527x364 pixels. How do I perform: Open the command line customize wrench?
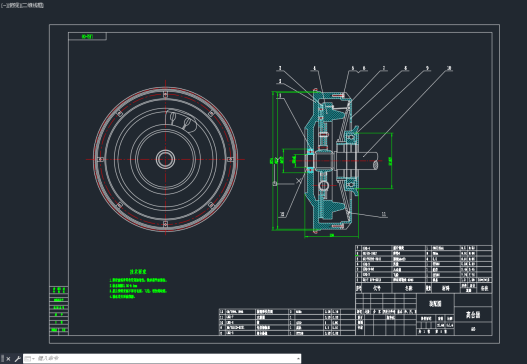coord(17,359)
